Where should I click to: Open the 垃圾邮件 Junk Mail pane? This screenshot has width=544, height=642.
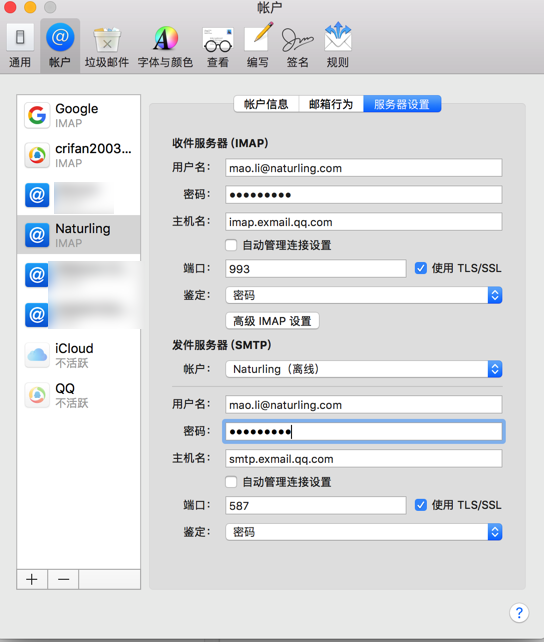click(107, 46)
